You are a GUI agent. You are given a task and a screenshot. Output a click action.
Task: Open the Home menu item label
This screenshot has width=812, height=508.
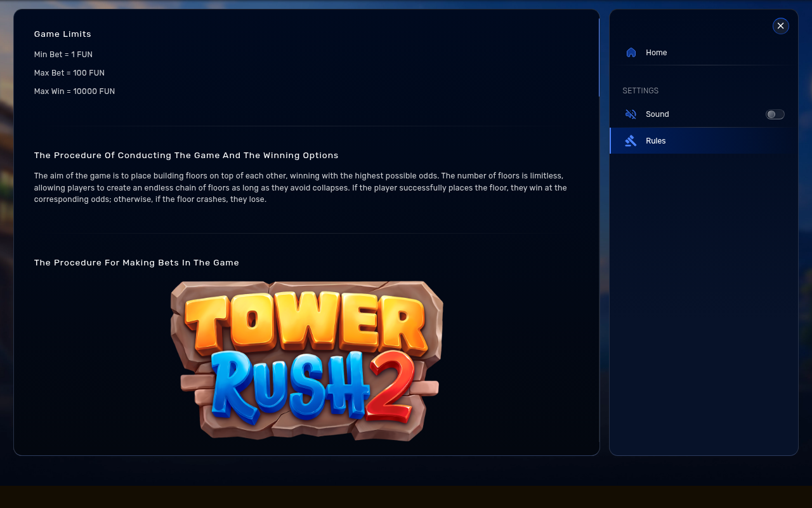pyautogui.click(x=656, y=53)
